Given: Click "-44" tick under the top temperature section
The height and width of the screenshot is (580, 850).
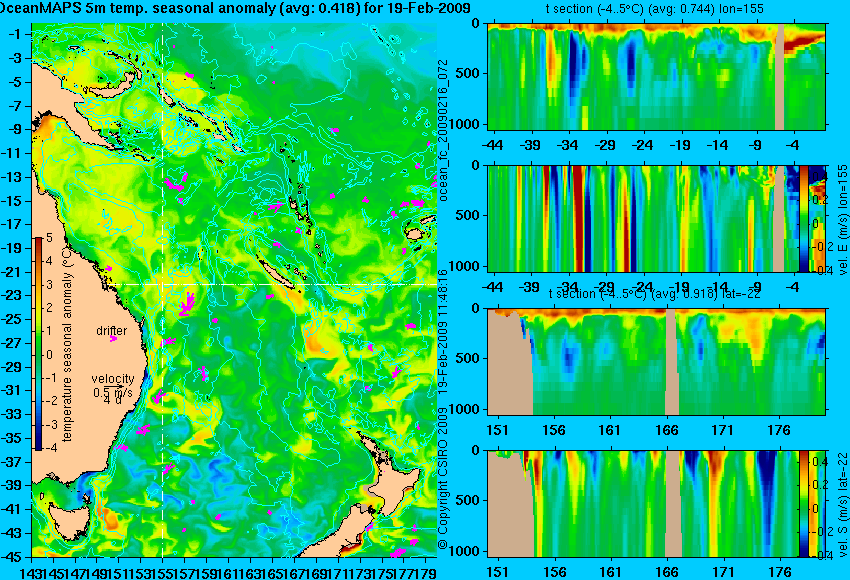Looking at the screenshot, I should (492, 145).
